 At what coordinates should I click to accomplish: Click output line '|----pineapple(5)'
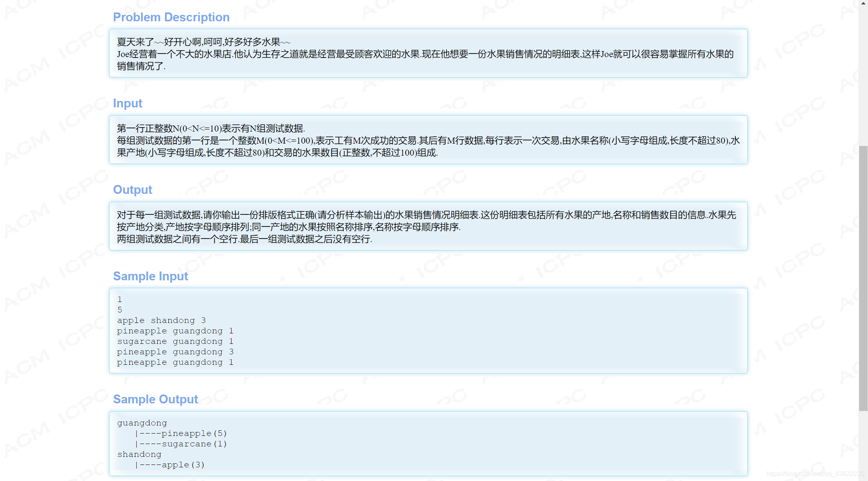181,434
